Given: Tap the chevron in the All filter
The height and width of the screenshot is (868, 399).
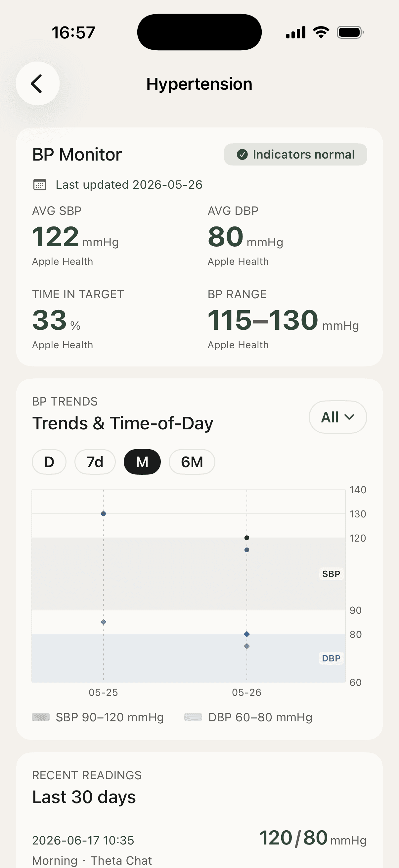Looking at the screenshot, I should (x=349, y=417).
